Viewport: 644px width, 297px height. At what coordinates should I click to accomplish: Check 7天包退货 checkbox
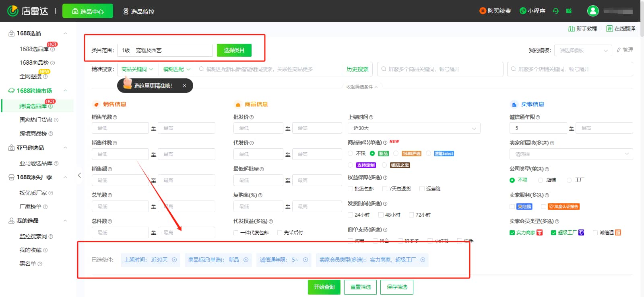(385, 189)
